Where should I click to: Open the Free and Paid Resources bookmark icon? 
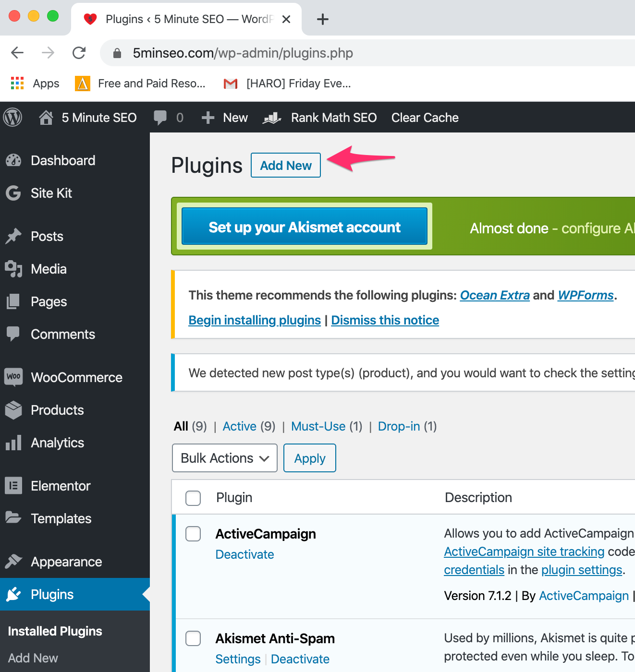point(83,84)
